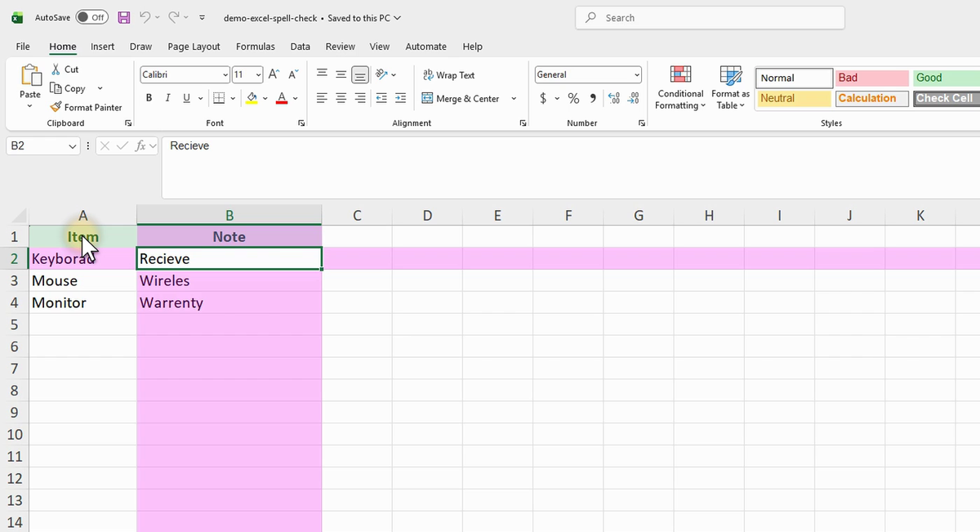Click Decrease Decimal icon

point(632,98)
